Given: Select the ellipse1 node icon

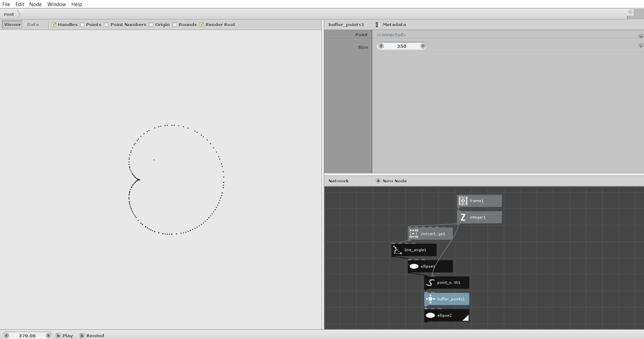Looking at the screenshot, I should click(413, 266).
